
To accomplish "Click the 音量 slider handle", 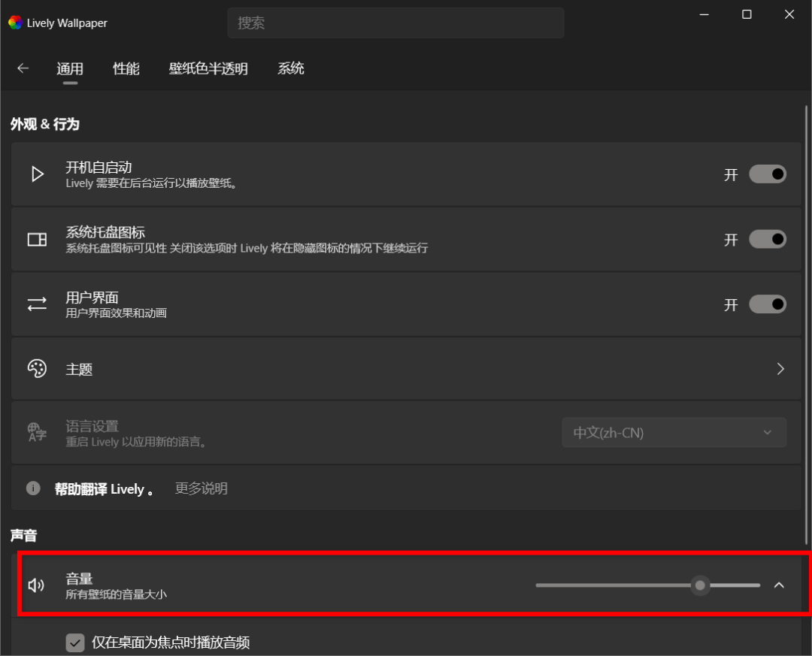I will (x=700, y=585).
